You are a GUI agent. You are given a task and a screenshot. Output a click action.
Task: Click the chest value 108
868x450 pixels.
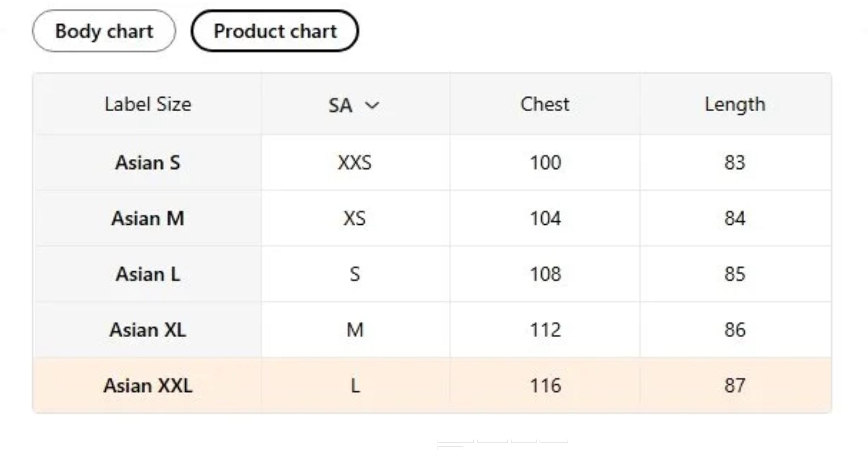(545, 274)
